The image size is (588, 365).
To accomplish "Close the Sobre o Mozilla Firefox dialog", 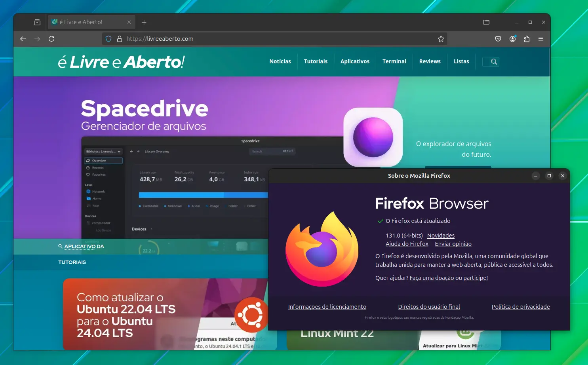I will [563, 176].
